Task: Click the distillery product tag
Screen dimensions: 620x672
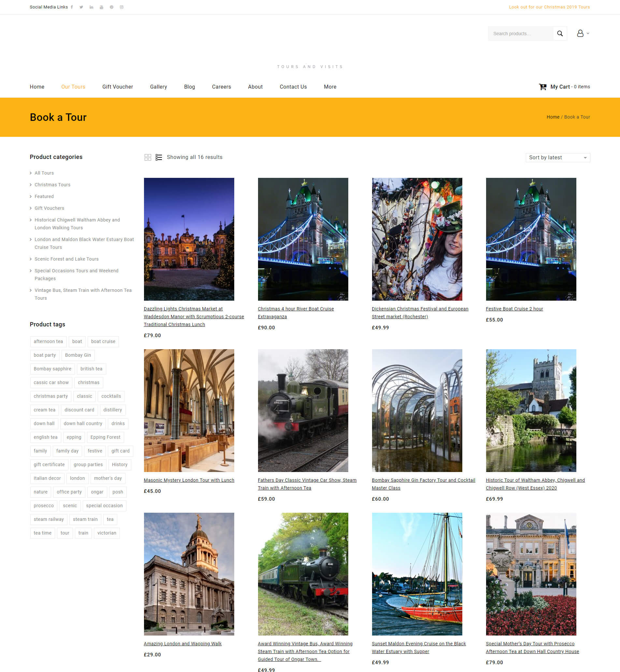Action: coord(113,410)
